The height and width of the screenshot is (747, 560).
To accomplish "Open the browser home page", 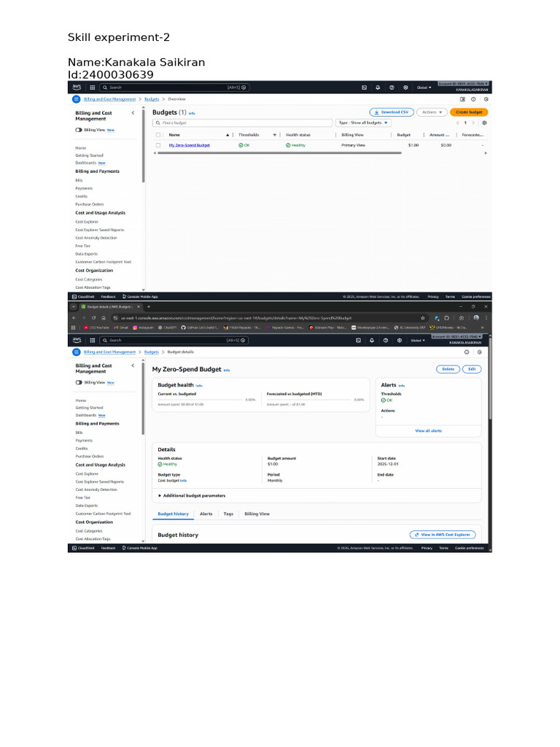I will point(104,318).
